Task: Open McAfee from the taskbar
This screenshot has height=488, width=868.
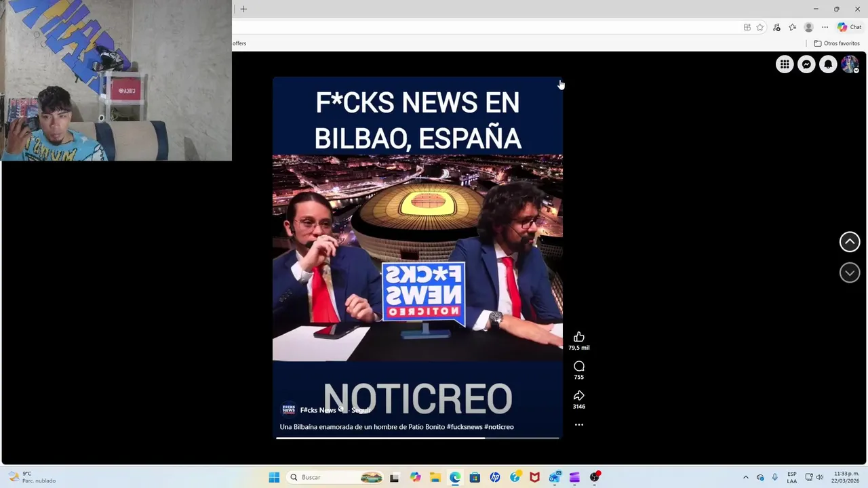Action: coord(535,477)
